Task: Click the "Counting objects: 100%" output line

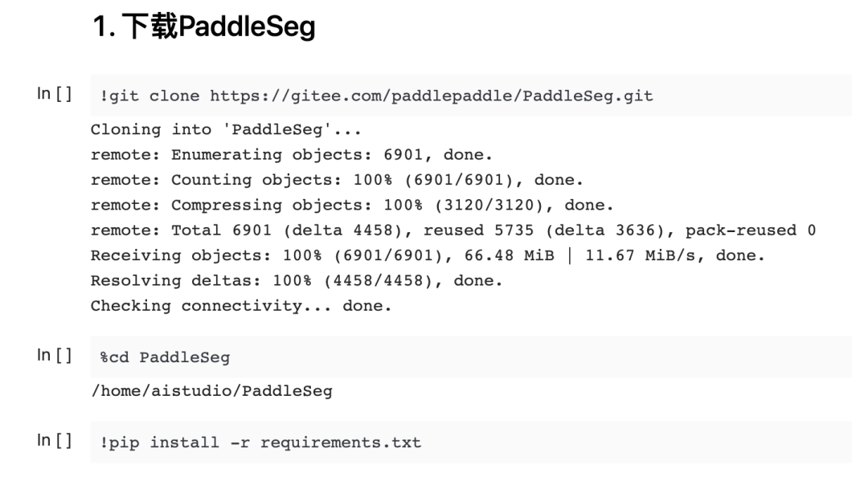Action: [337, 180]
